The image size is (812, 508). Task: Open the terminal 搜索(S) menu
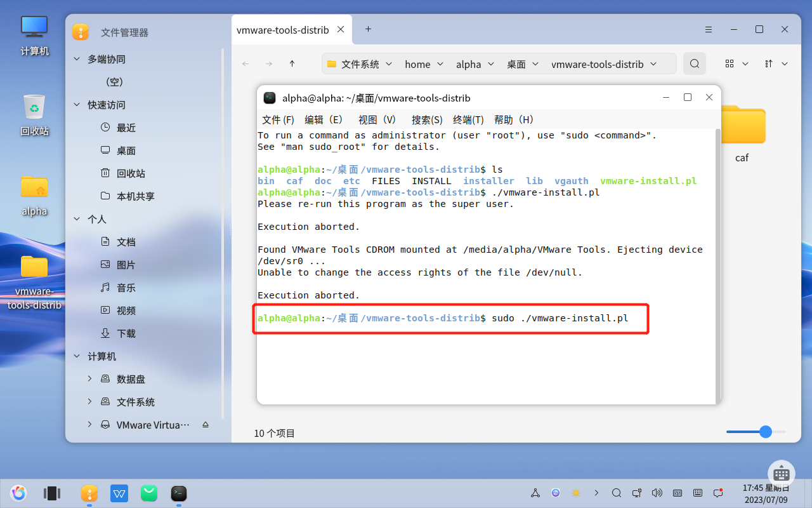tap(427, 119)
